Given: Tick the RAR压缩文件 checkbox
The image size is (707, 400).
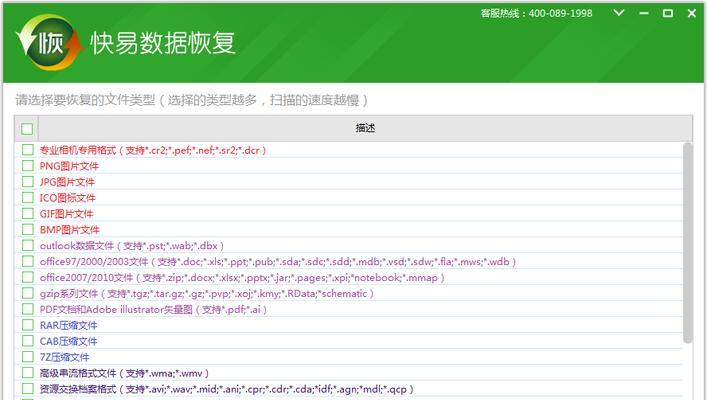Looking at the screenshot, I should pyautogui.click(x=28, y=325).
